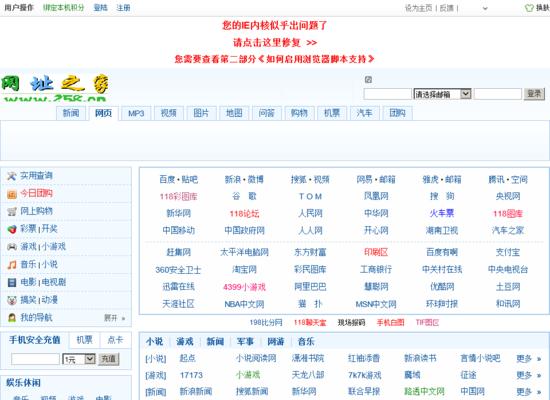This screenshot has height=400, width=550.
Task: Open the small dropdown arrow in the top bar
Action: coord(485,8)
